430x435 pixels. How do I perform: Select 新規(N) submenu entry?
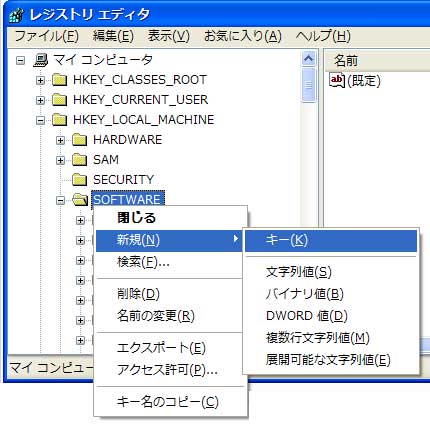(169, 240)
